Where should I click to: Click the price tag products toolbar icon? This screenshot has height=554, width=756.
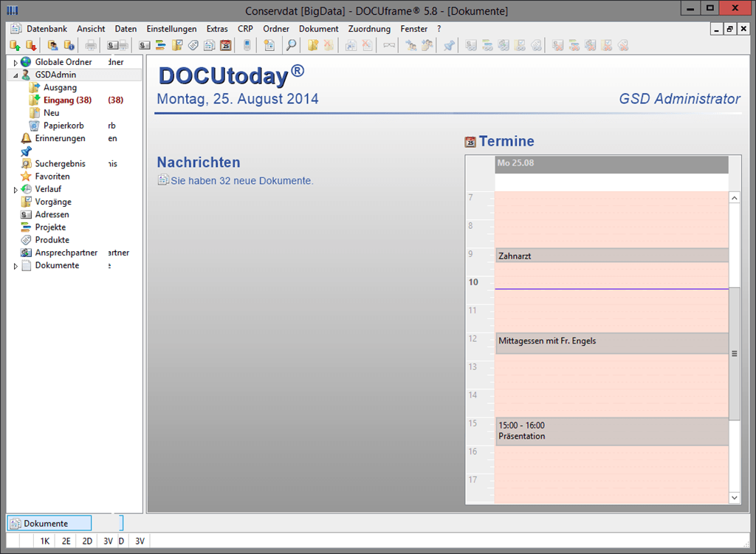[x=193, y=46]
